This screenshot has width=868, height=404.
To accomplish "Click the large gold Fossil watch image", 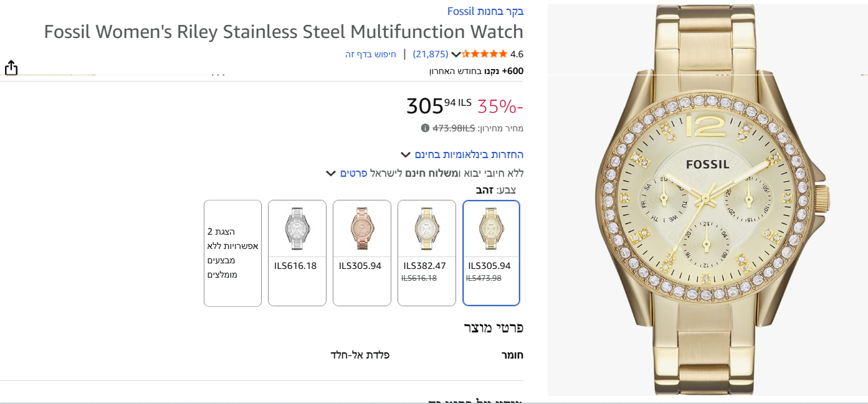I will (707, 199).
